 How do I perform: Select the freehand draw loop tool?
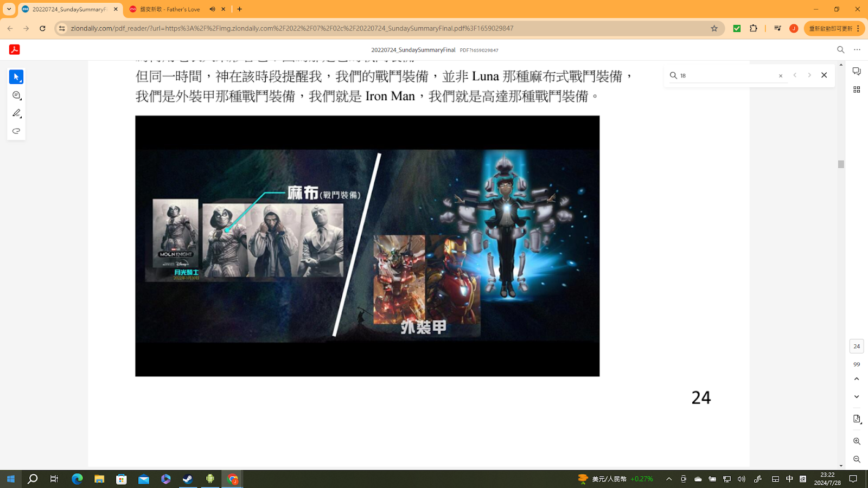click(x=16, y=131)
